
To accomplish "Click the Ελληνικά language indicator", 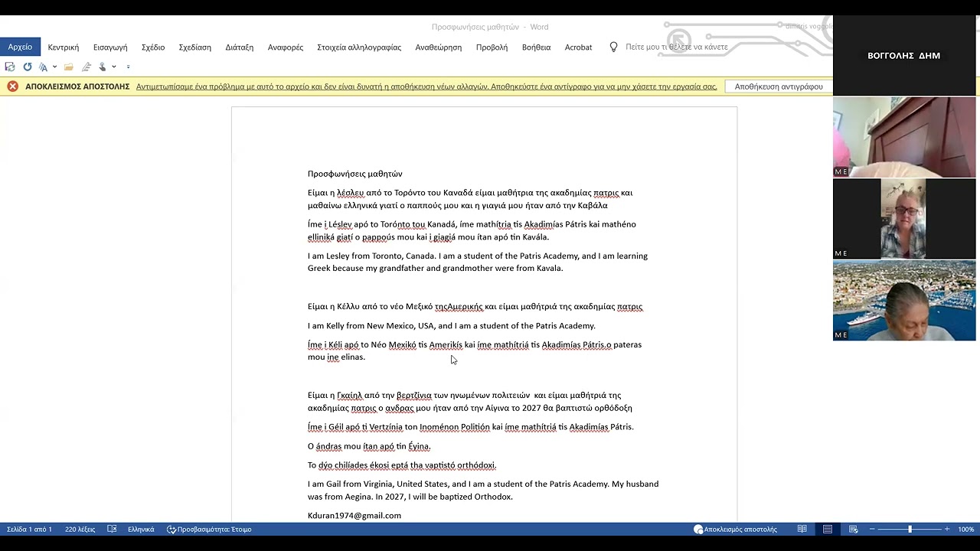I will [x=141, y=530].
